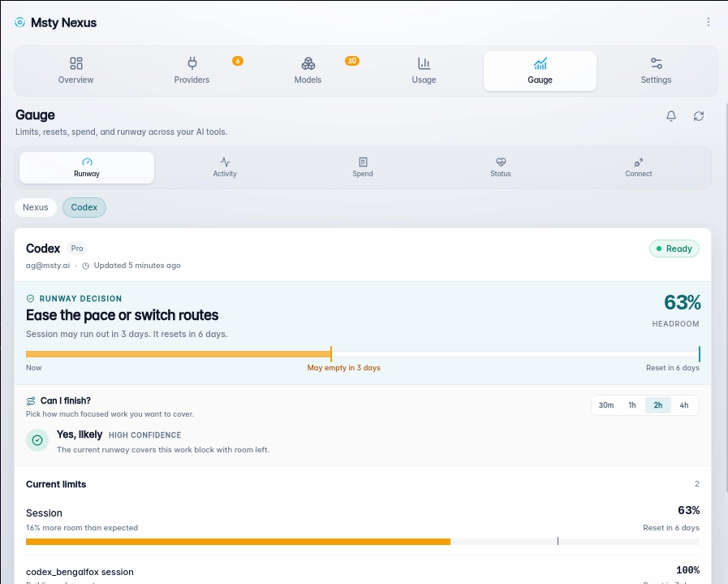The width and height of the screenshot is (728, 584).
Task: Click the Session limit usage bar
Action: (x=363, y=542)
